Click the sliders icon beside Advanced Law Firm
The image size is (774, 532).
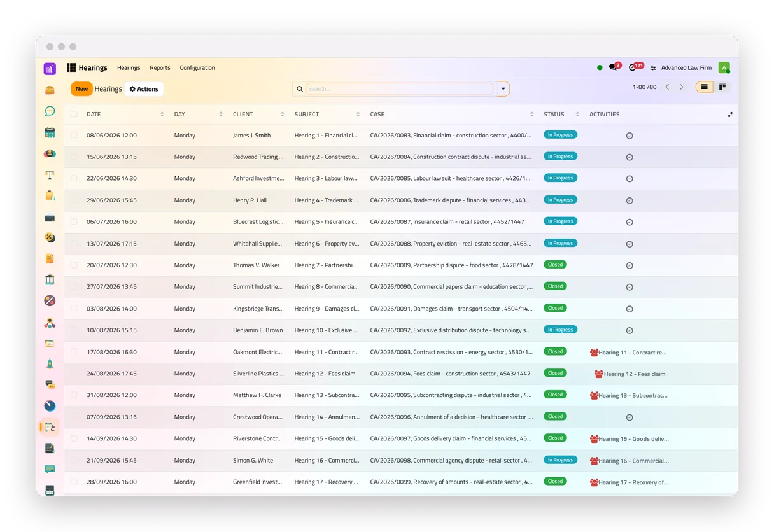653,68
